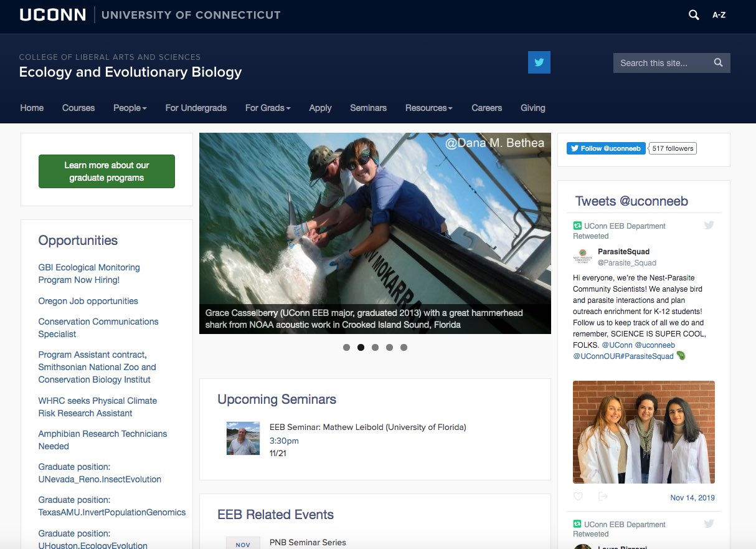Click the ParasiteSquad profile avatar
Image resolution: width=756 pixels, height=549 pixels.
582,257
